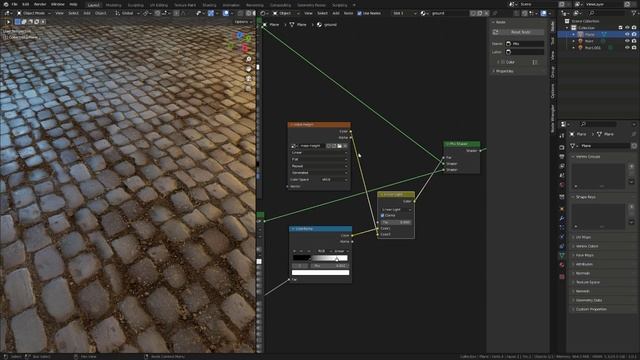Expand the Properties section in sidebar
This screenshot has width=640, height=360.
[x=504, y=71]
